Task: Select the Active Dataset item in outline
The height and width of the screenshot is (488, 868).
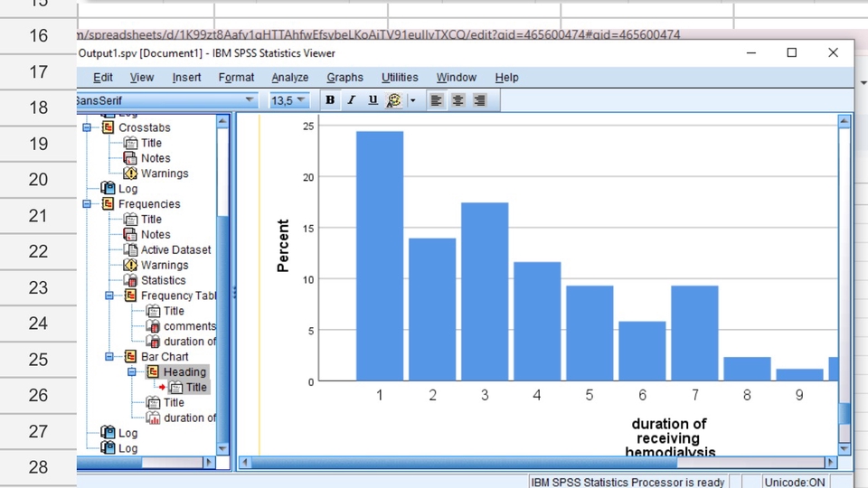Action: [x=175, y=249]
